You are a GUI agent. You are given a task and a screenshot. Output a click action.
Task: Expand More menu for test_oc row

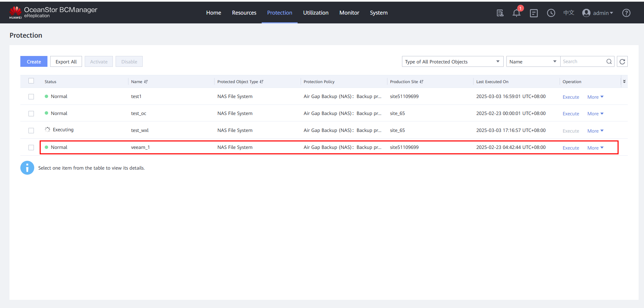(x=595, y=114)
